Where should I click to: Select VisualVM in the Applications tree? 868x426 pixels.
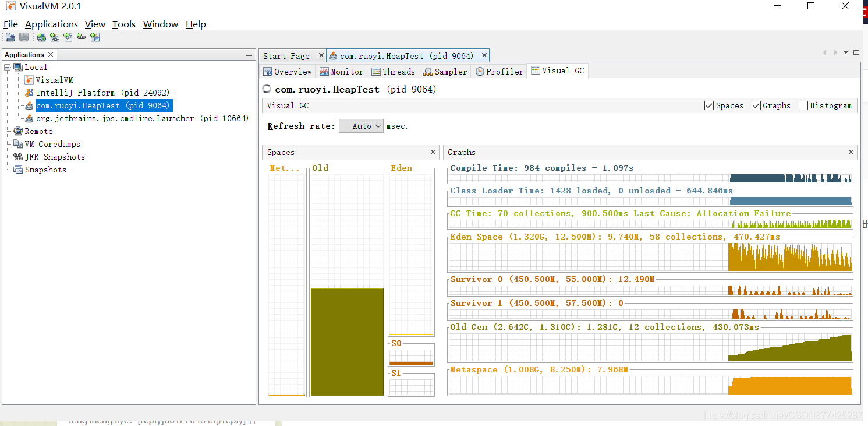pos(54,80)
